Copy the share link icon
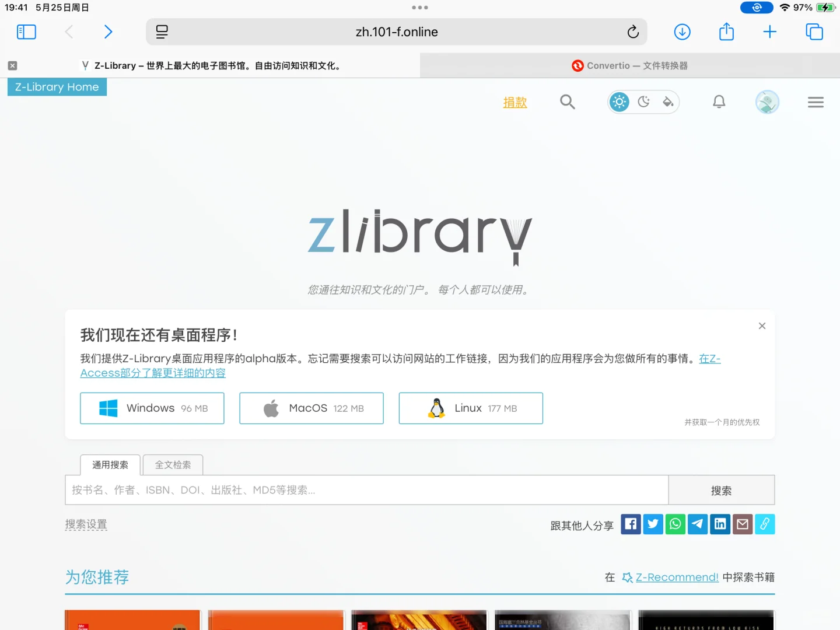 (x=765, y=524)
